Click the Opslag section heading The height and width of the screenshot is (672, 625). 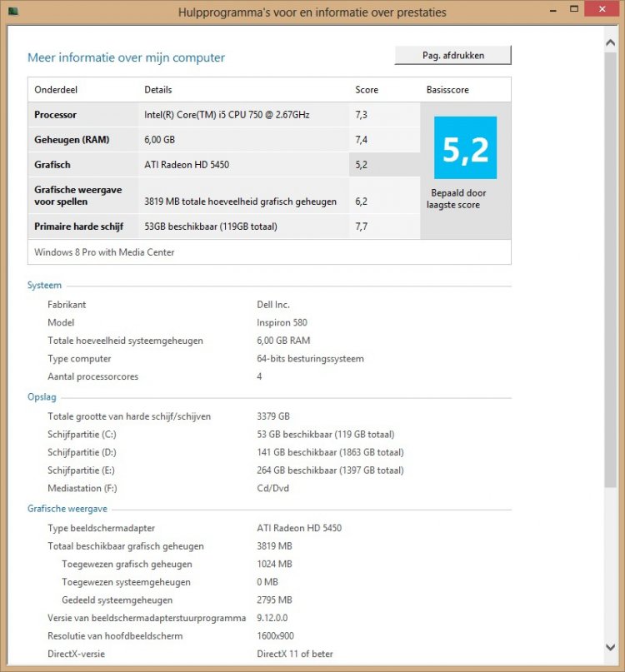point(42,397)
